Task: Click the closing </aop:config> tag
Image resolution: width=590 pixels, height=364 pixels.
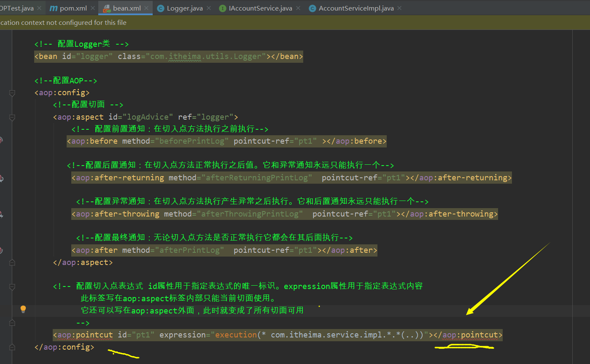Action: (x=65, y=347)
